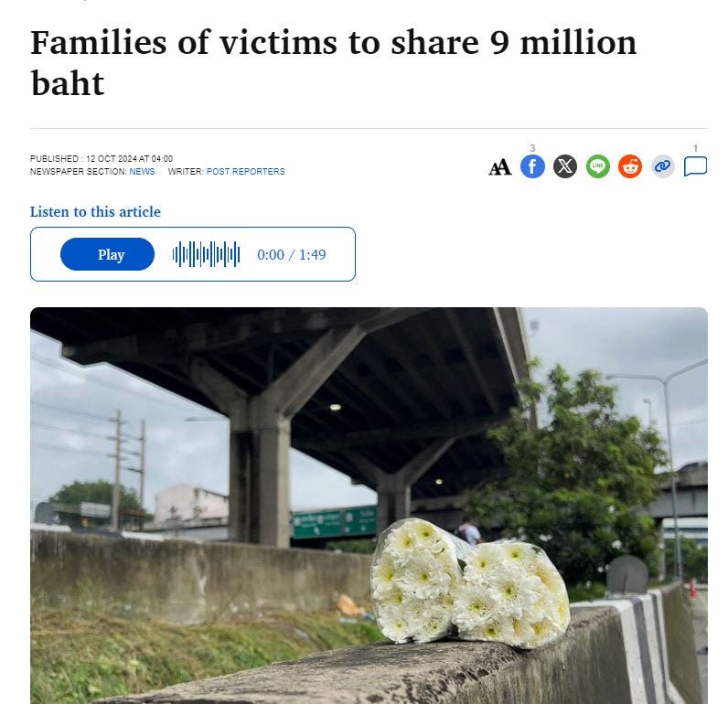Image resolution: width=728 pixels, height=704 pixels.
Task: Share the article on Facebook
Action: point(532,166)
